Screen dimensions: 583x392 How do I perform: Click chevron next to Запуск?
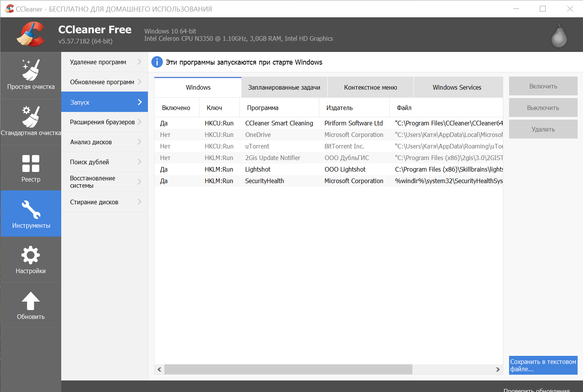tap(140, 102)
